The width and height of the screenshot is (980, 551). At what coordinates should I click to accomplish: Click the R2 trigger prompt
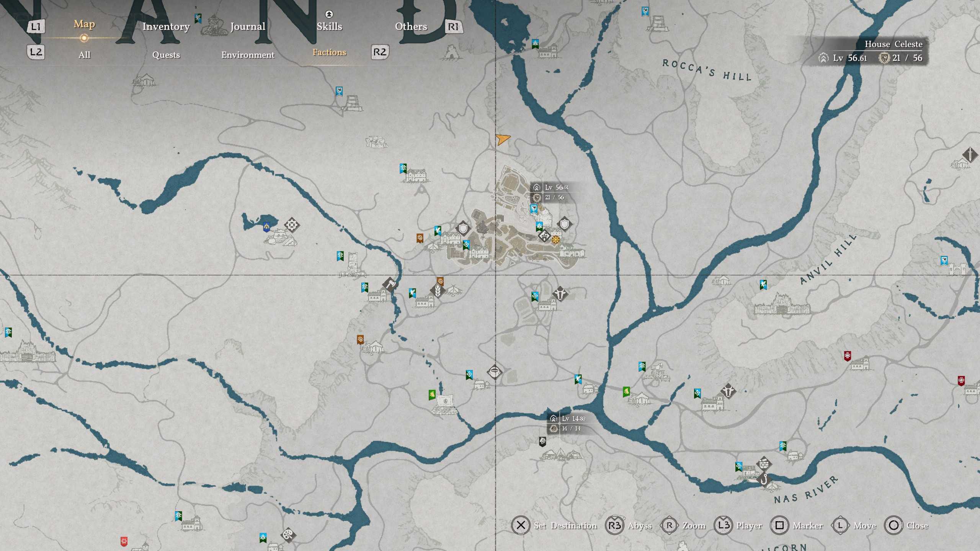click(380, 52)
